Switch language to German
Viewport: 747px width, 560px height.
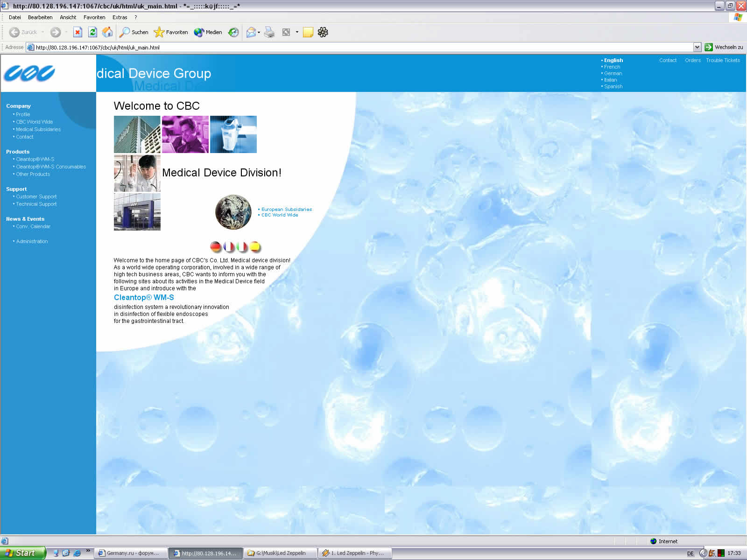[x=613, y=73]
